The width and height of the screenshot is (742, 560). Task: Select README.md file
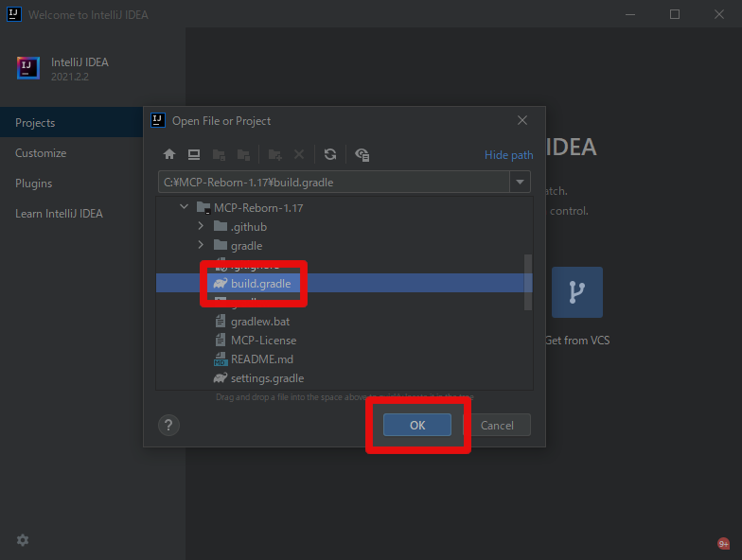point(344,359)
